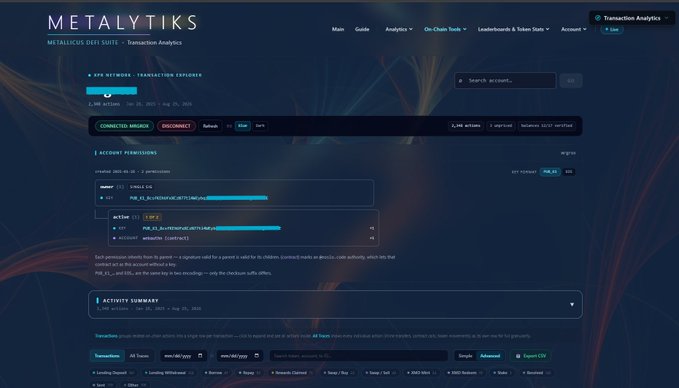
Task: Click the webauthn contract account link
Action: [165, 238]
